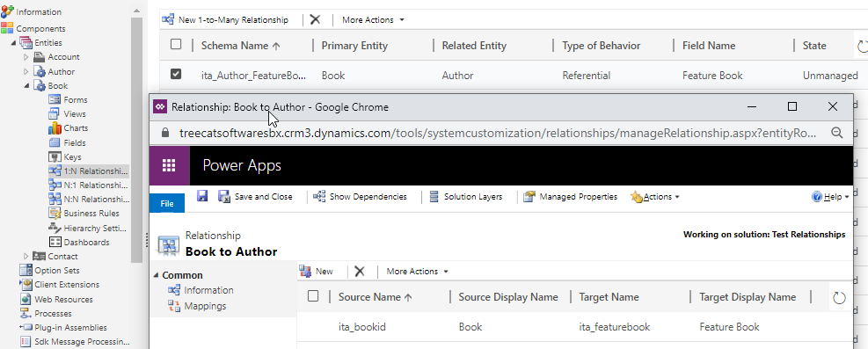Click Show Dependencies in the toolbar

[361, 196]
